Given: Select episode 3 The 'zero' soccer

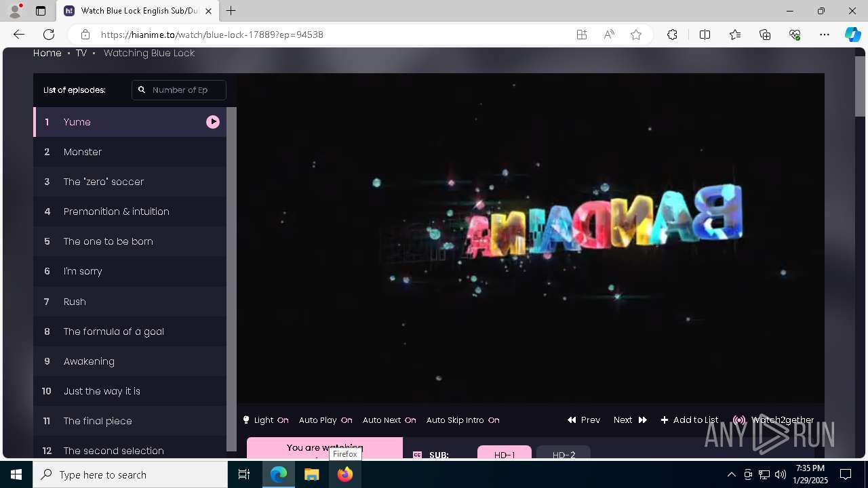Looking at the screenshot, I should click(x=130, y=182).
